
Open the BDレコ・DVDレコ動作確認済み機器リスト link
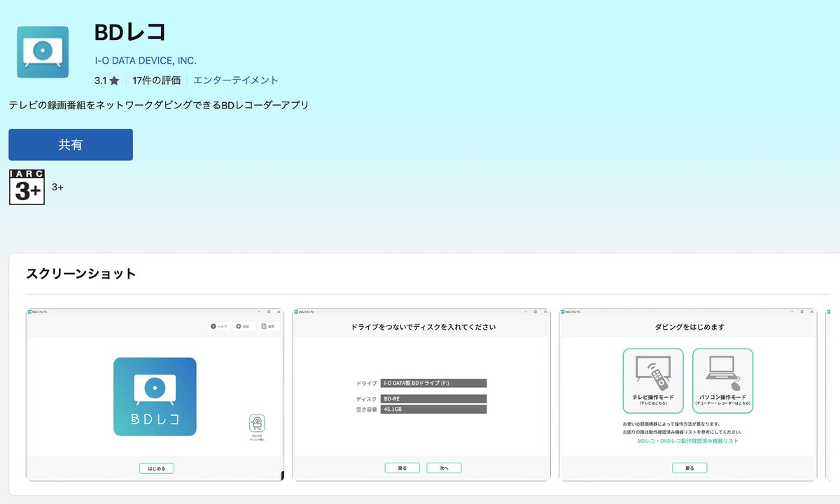pos(687,441)
